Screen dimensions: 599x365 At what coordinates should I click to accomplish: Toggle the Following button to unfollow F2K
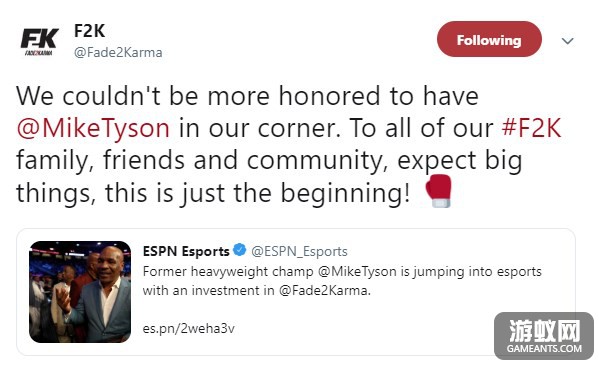(x=489, y=39)
